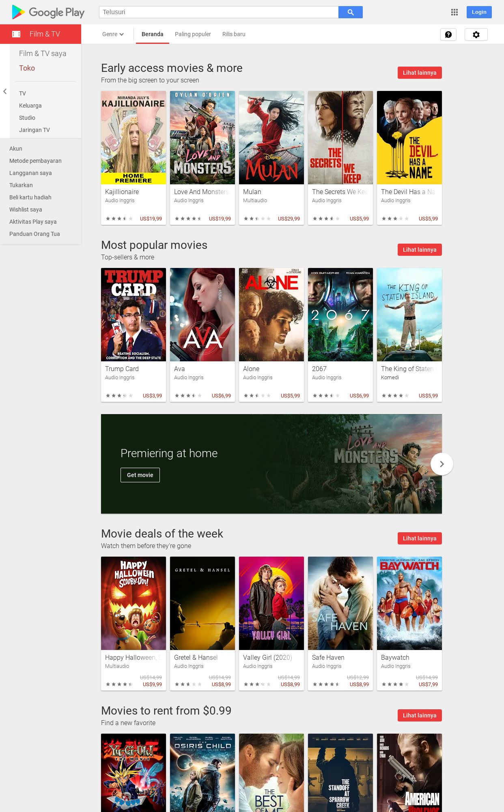This screenshot has width=504, height=812.
Task: Open the Trump Card poster
Action: 134,315
